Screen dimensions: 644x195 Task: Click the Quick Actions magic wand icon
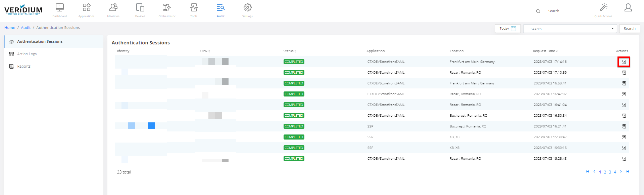click(603, 8)
